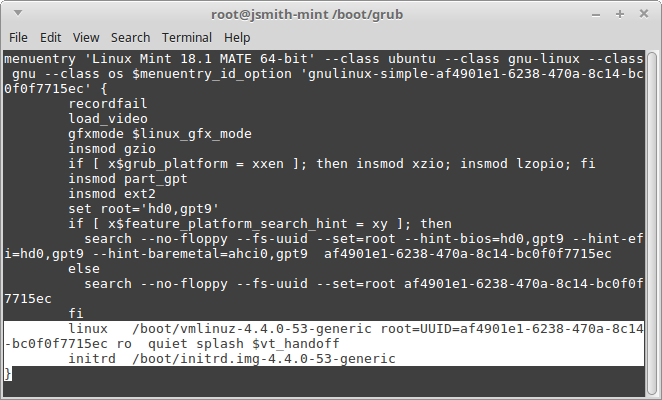
Task: Minimize the terminal window
Action: point(596,15)
